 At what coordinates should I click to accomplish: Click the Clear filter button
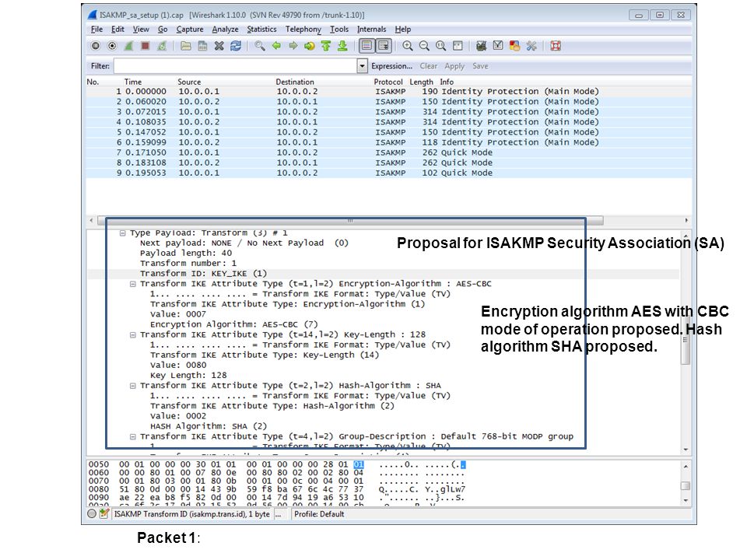pyautogui.click(x=428, y=66)
